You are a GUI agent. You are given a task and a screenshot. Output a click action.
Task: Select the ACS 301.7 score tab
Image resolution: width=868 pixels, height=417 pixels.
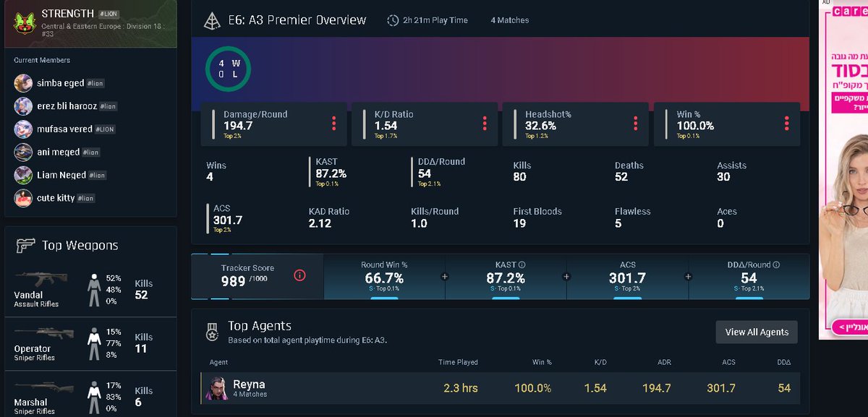[x=627, y=277]
